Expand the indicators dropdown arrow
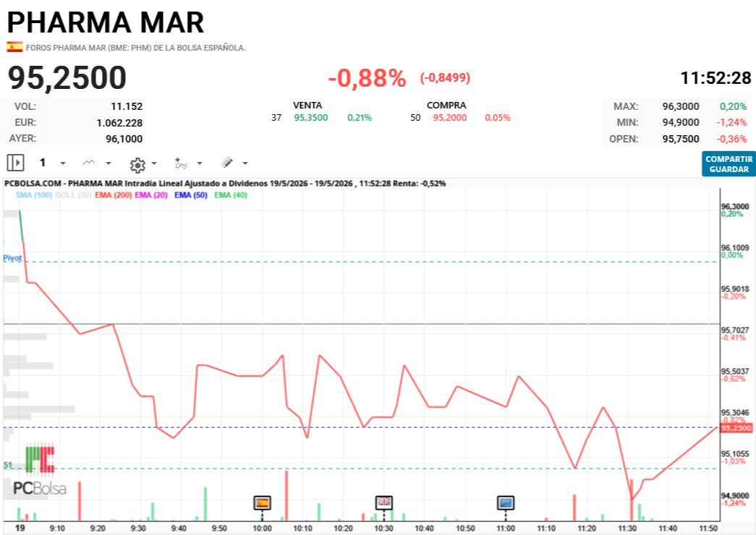Viewport: 756px width, 535px height. coord(200,163)
